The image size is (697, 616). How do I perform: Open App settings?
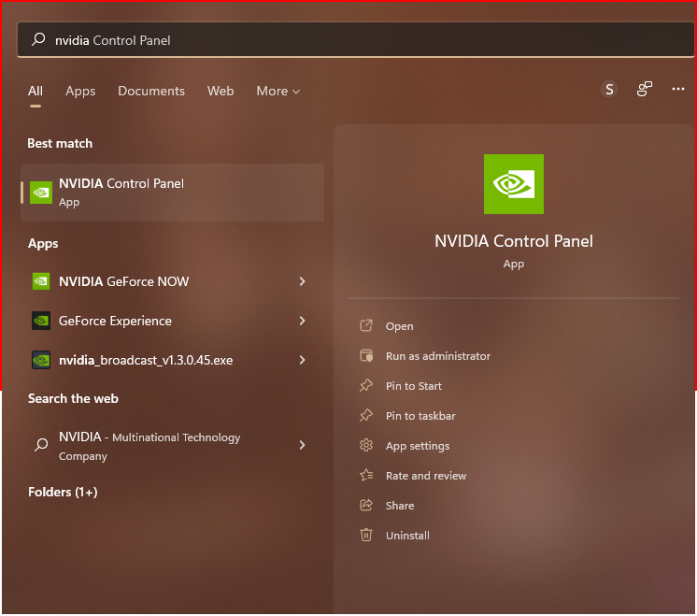point(418,446)
